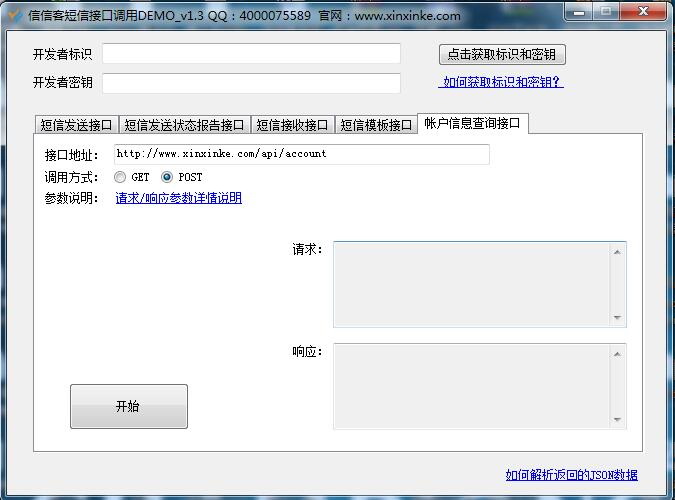
Task: Click the 请求 box scroll down arrow
Action: tap(617, 317)
